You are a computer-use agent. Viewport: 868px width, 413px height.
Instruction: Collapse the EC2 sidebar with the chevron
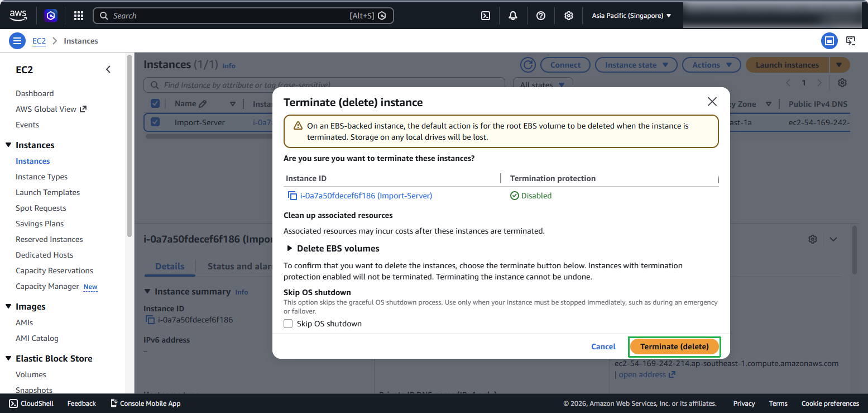(x=108, y=69)
